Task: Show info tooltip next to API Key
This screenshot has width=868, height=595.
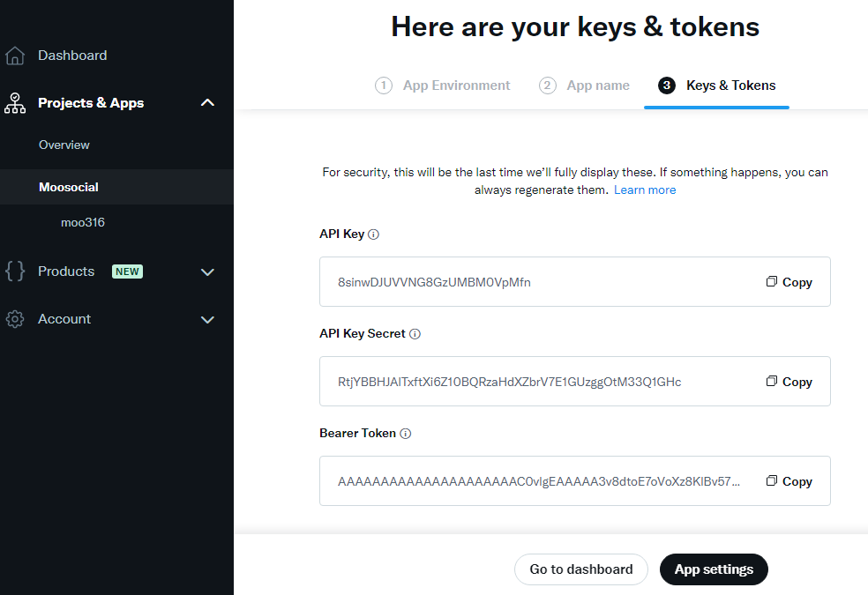Action: 374,234
